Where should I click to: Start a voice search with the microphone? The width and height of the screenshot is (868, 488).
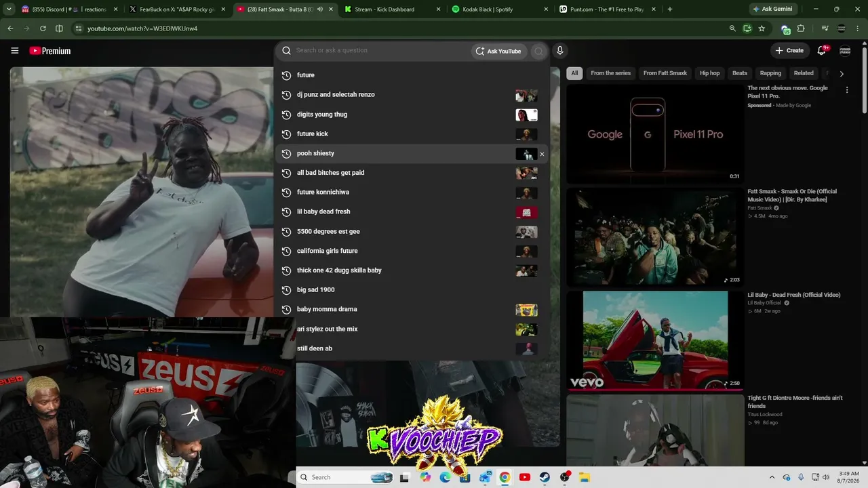tap(560, 51)
